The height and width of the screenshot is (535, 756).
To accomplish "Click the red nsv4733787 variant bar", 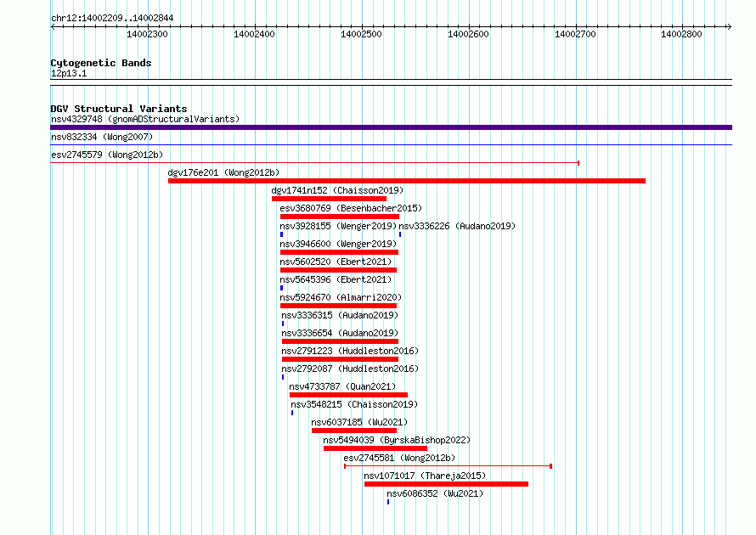I will (348, 395).
